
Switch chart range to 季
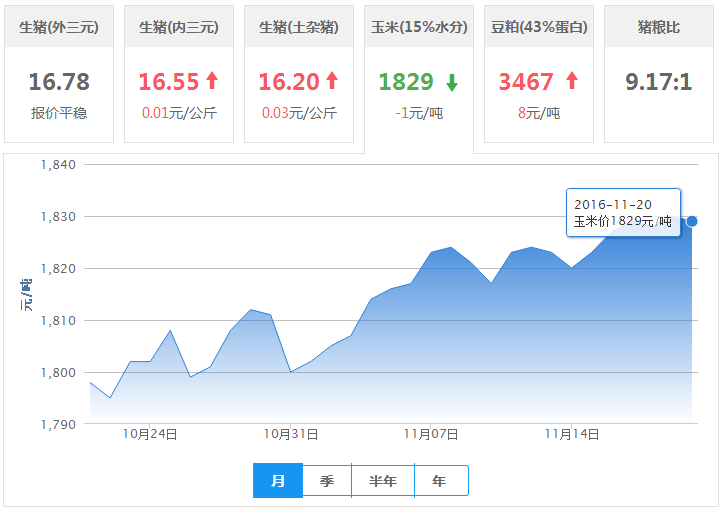(x=327, y=481)
